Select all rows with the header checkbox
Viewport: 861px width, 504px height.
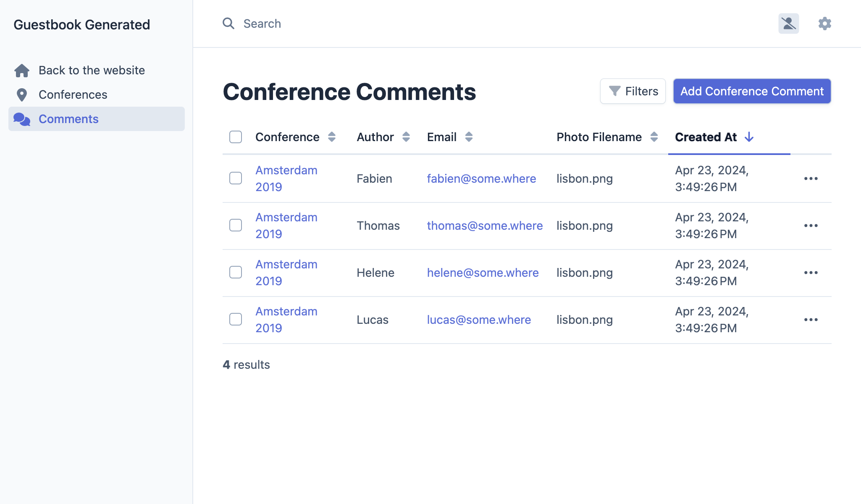(236, 137)
